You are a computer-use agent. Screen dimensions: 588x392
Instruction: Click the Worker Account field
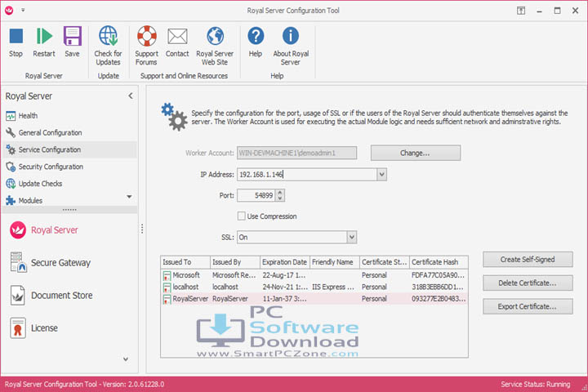(x=296, y=153)
